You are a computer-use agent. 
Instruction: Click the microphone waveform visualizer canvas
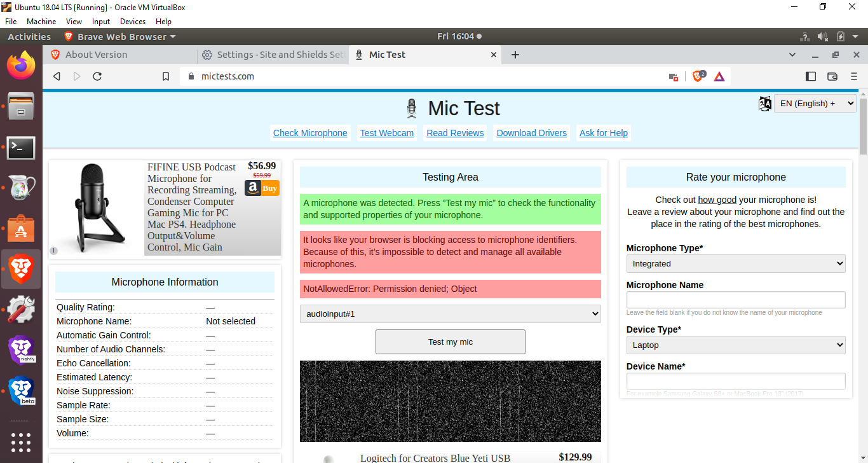click(x=451, y=401)
